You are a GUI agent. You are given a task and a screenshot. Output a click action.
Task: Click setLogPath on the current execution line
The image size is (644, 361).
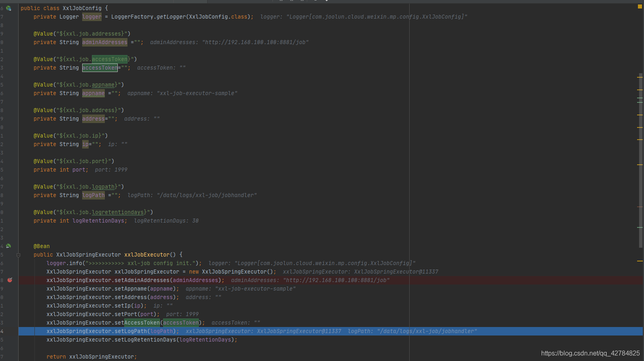point(131,331)
